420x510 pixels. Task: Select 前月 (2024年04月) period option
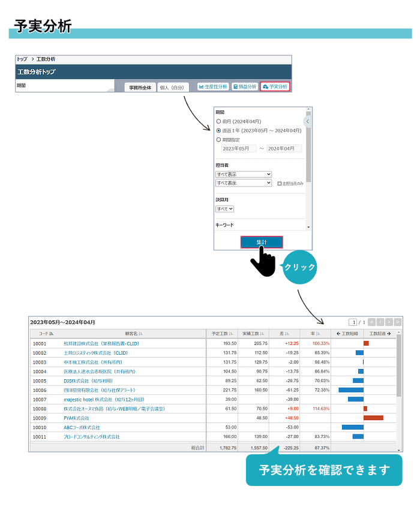[219, 121]
